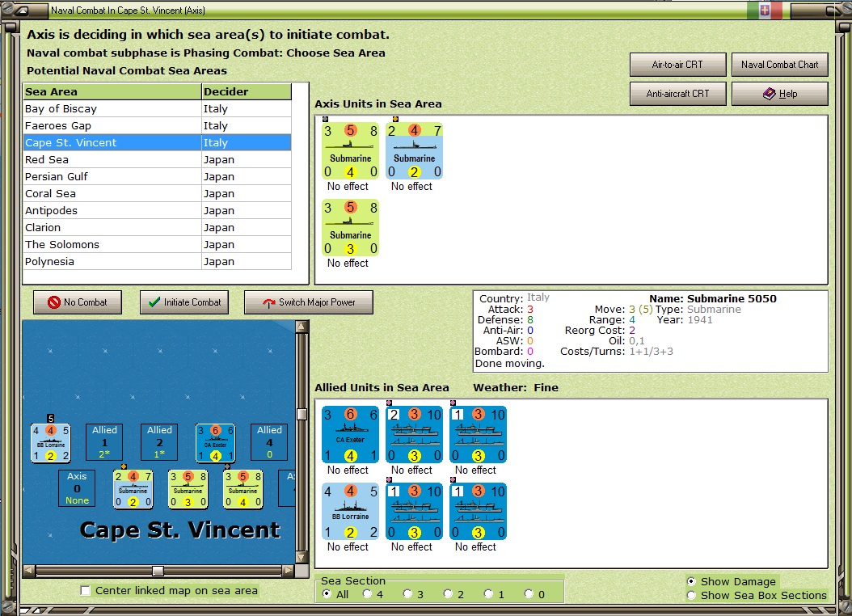Select Antipodes sea area row
The height and width of the screenshot is (616, 852).
click(158, 210)
